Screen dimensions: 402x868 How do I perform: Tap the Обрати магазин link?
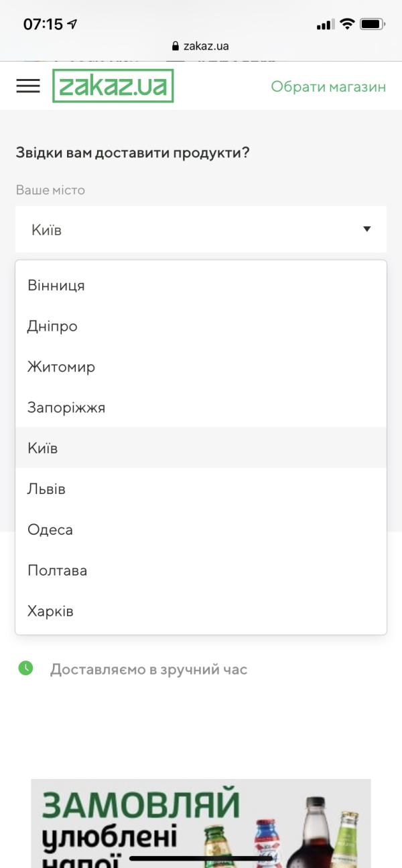click(328, 86)
